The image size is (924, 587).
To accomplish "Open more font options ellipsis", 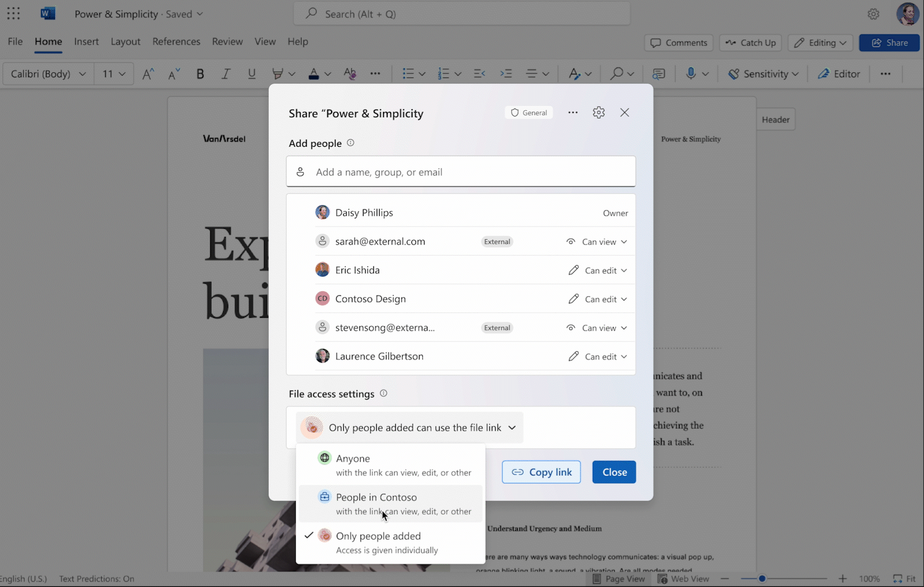I will tap(375, 74).
